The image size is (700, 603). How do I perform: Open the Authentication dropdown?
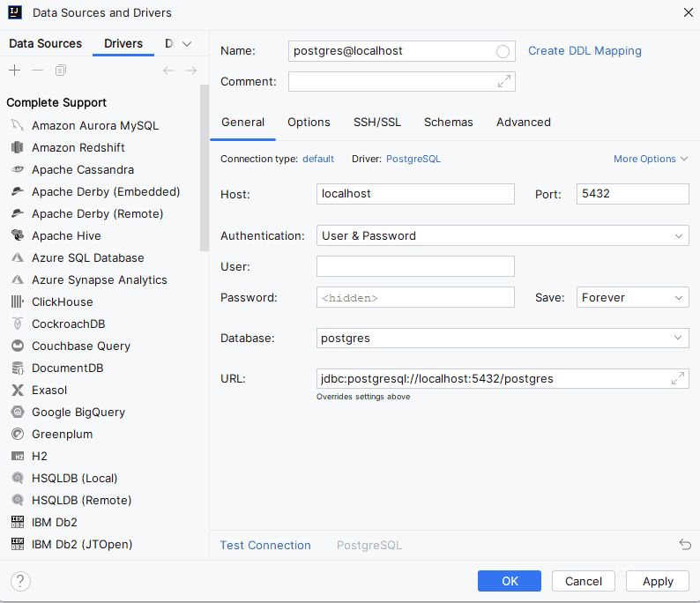point(503,235)
